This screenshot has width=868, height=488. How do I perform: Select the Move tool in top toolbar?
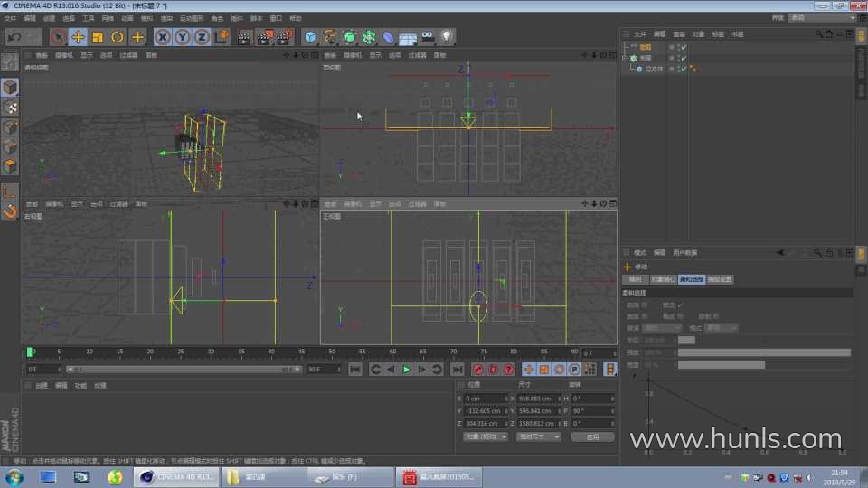coord(78,37)
